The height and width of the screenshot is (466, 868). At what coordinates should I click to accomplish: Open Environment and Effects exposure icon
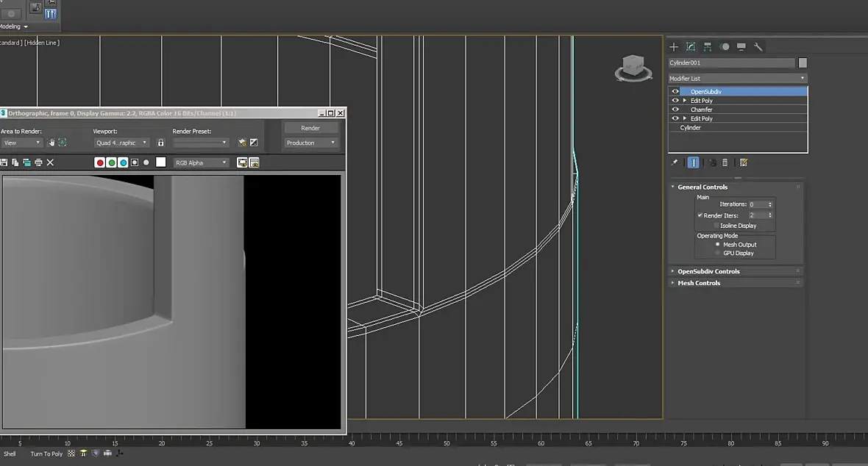coord(254,143)
